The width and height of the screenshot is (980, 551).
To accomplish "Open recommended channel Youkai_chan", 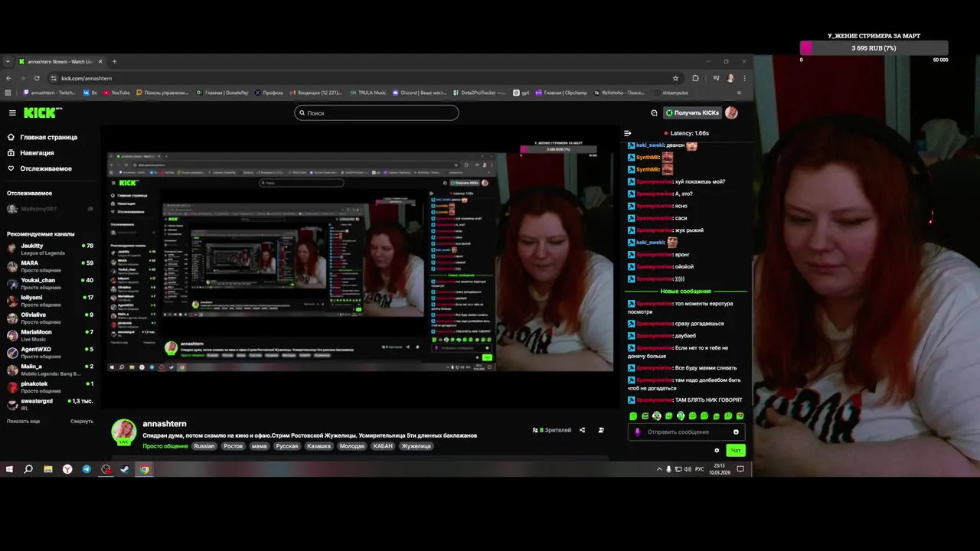I will (50, 283).
